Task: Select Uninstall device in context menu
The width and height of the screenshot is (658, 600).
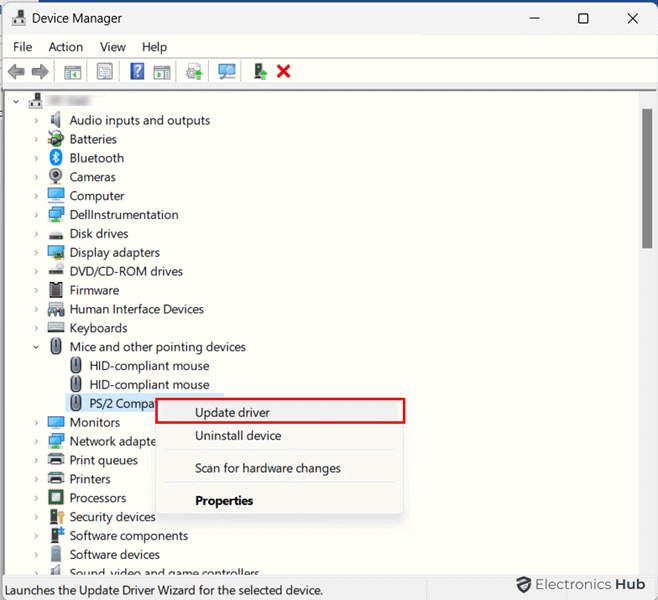Action: [x=238, y=436]
